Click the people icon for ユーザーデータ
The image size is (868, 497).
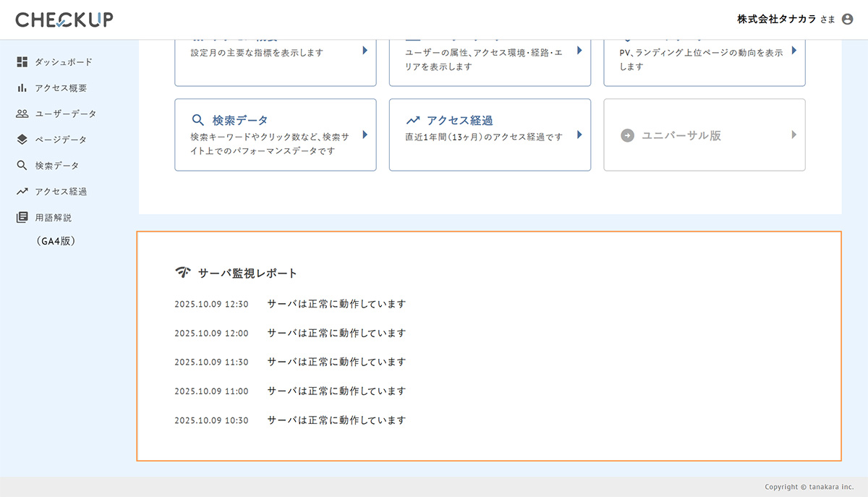22,114
